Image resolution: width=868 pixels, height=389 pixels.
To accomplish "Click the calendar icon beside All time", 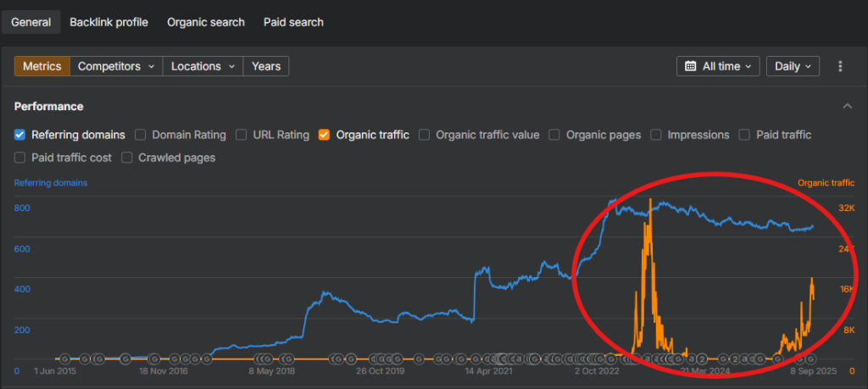I will pyautogui.click(x=690, y=66).
